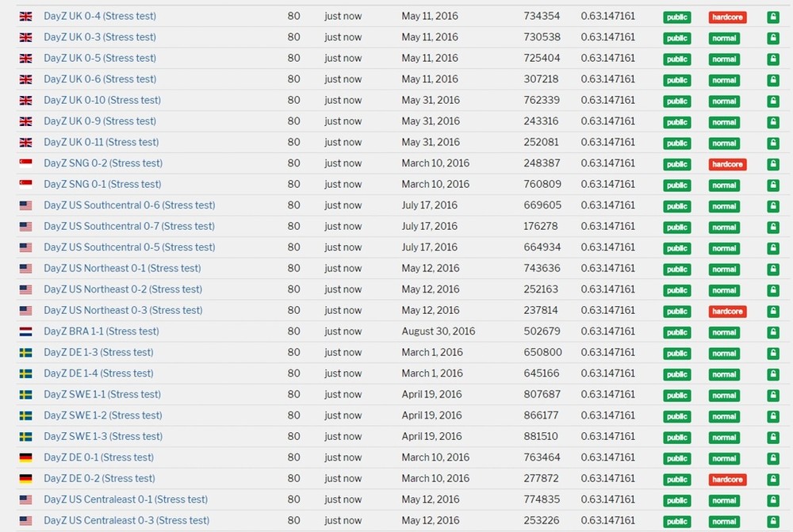Click the US flag beside DayZ US Southcentral 0-6
The width and height of the screenshot is (793, 532).
pyautogui.click(x=25, y=205)
